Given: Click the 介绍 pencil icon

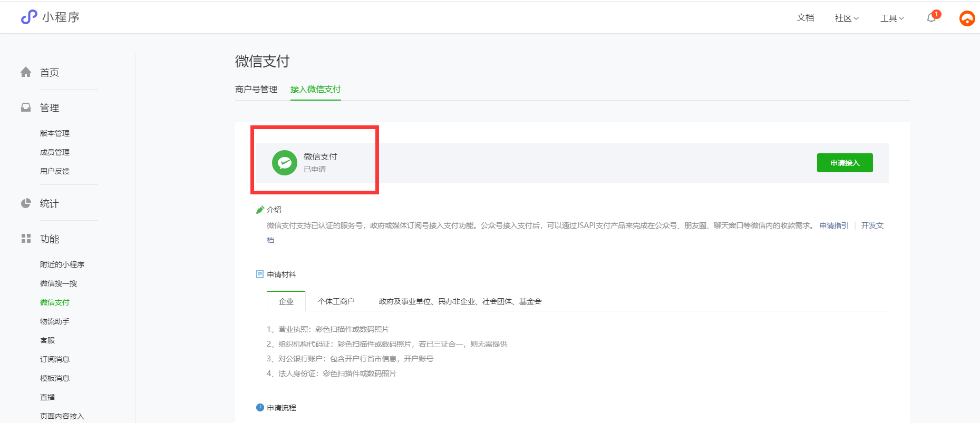Looking at the screenshot, I should (260, 210).
